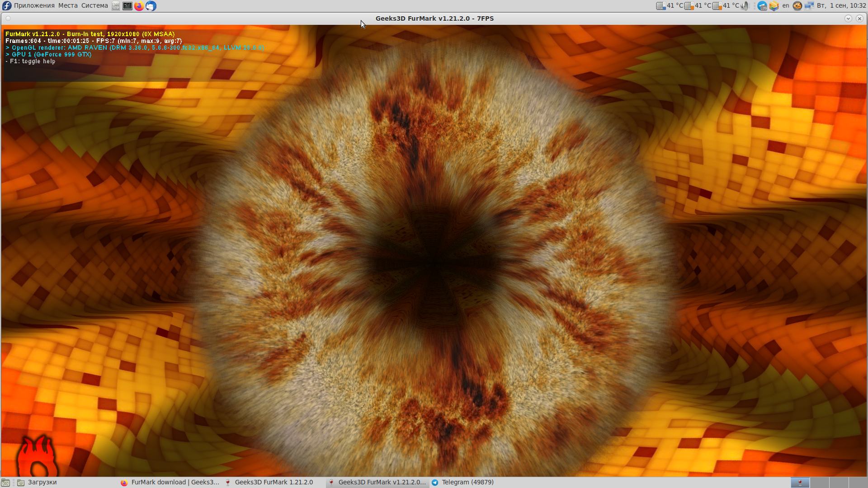This screenshot has height=488, width=868.
Task: Select the first workspace in the switcher
Action: (x=800, y=483)
